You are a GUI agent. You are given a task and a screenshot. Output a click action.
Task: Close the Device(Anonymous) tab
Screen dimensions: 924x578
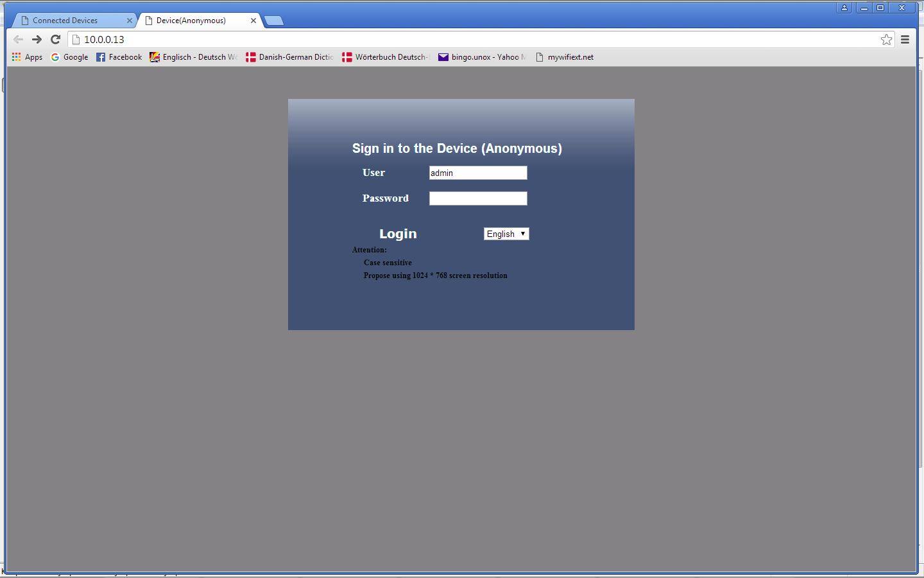point(253,21)
